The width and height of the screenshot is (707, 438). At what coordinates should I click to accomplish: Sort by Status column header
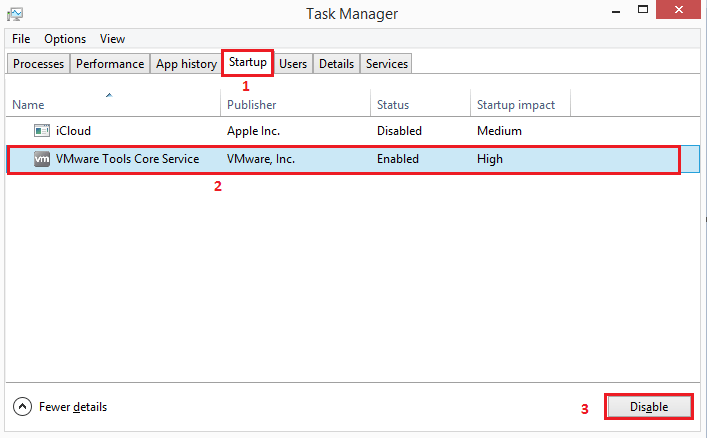393,105
